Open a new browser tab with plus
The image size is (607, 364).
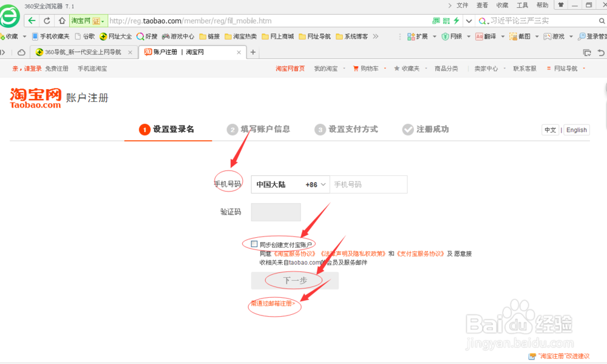[x=253, y=52]
